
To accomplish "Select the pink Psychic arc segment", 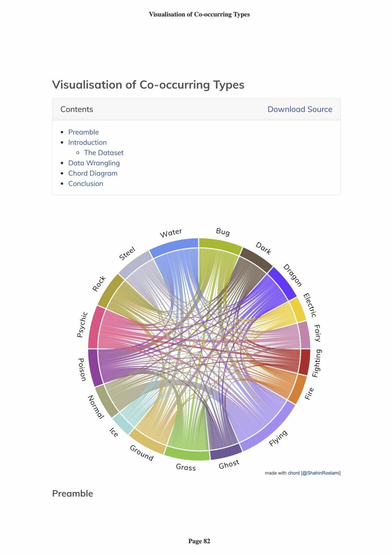I will [94, 327].
